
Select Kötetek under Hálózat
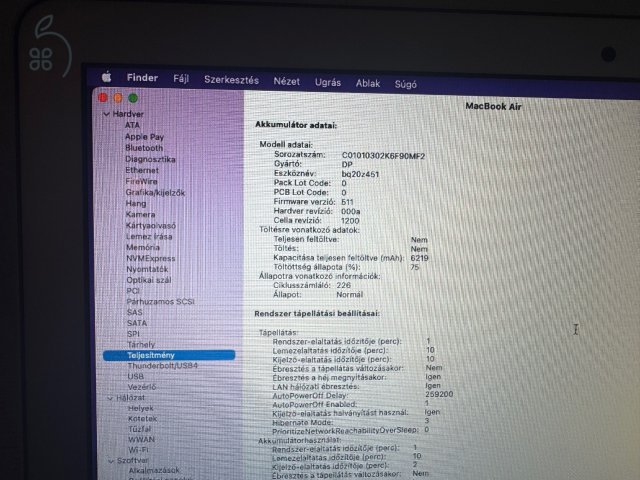pyautogui.click(x=142, y=419)
